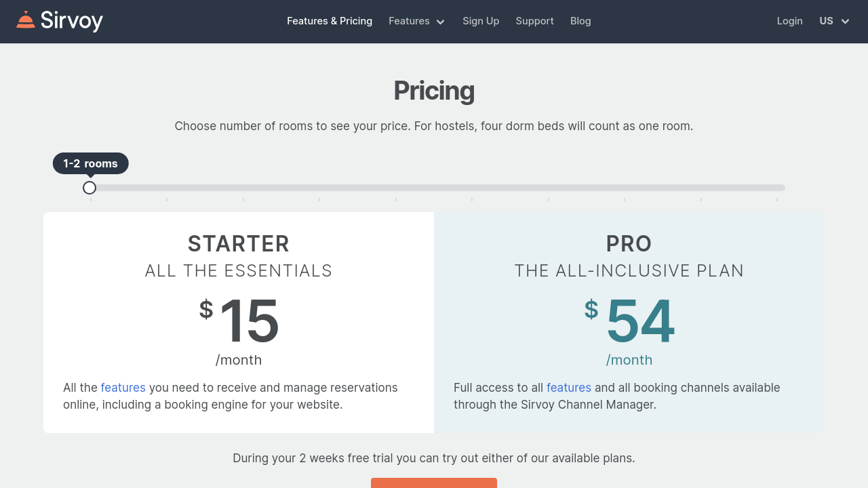This screenshot has width=868, height=488.
Task: Visit the Blog link
Action: click(580, 21)
